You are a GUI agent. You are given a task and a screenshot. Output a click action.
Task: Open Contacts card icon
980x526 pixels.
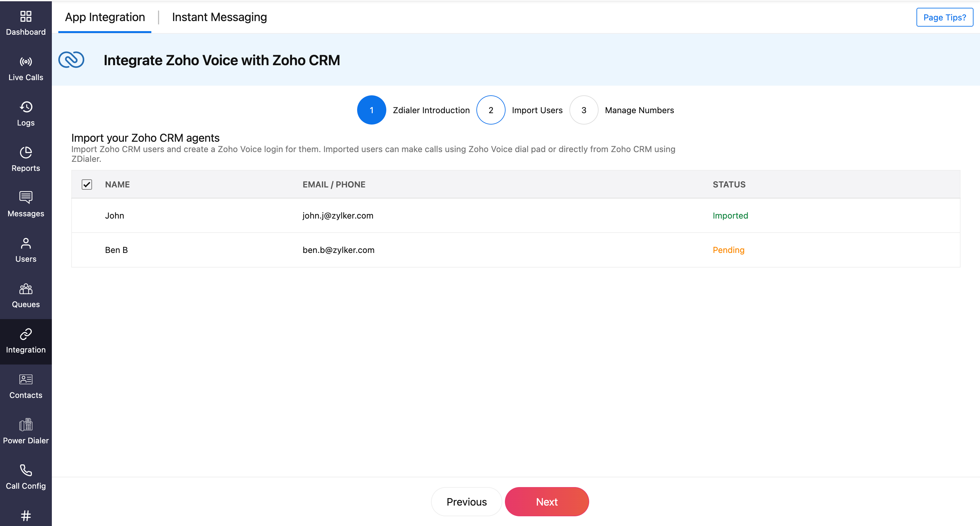click(26, 379)
